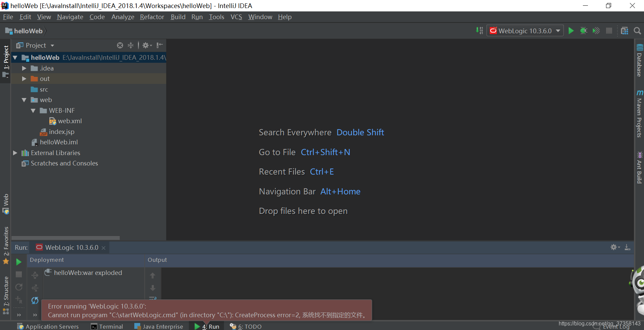The width and height of the screenshot is (644, 330).
Task: Toggle the Ant Build tool window
Action: point(639,168)
